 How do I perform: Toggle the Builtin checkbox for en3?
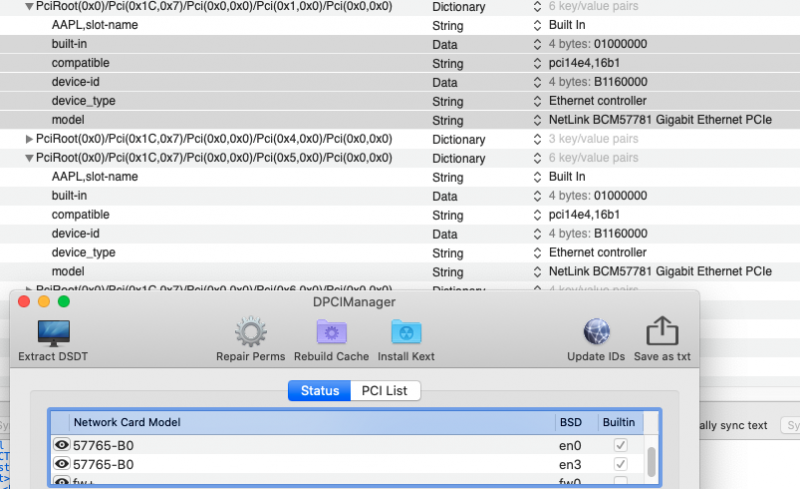coord(620,464)
